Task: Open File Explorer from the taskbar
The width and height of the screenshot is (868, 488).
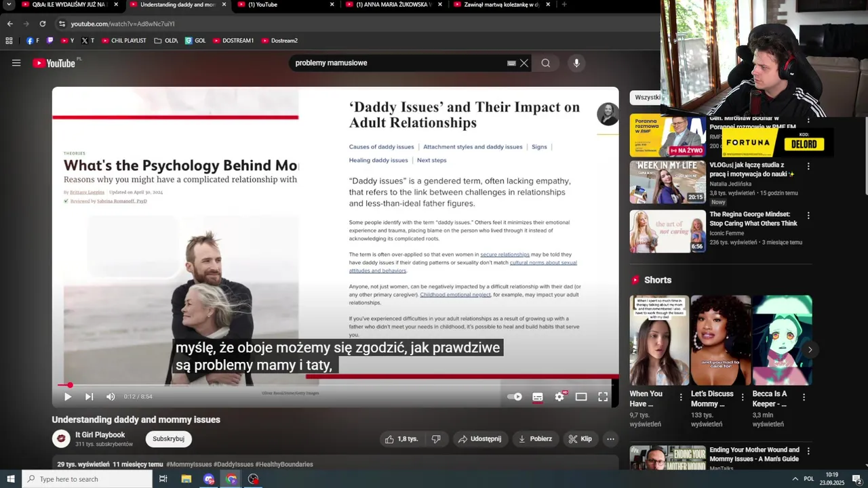Action: [x=186, y=479]
